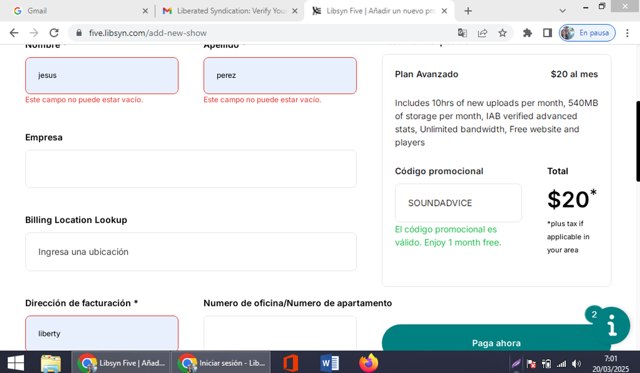Open Word from the taskbar

point(329,362)
